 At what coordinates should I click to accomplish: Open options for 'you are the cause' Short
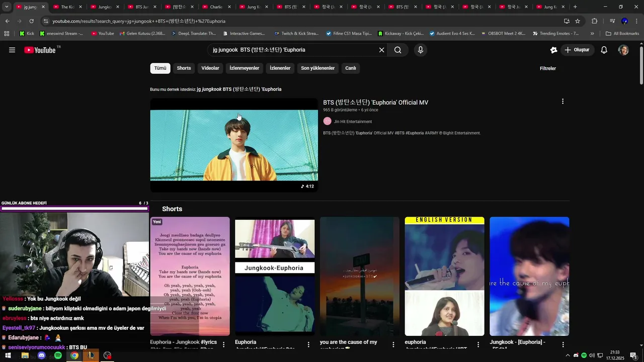point(393,344)
